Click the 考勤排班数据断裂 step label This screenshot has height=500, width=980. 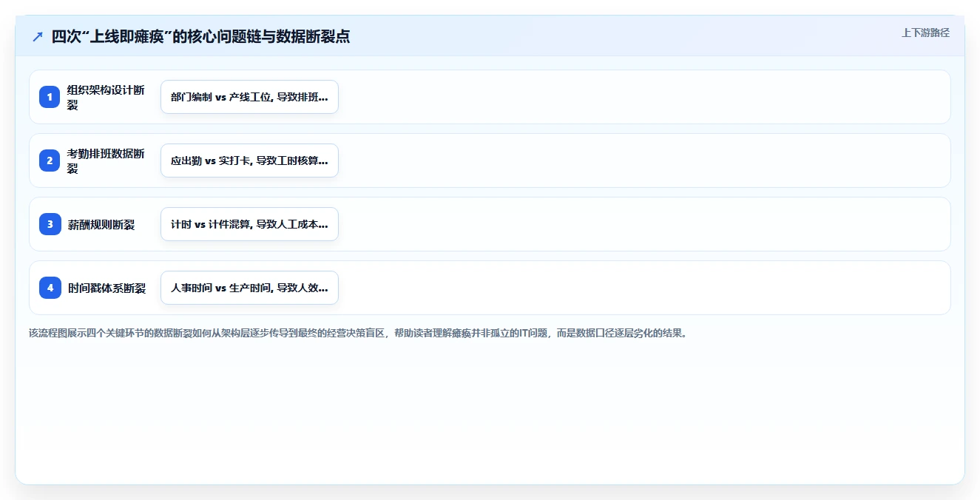106,161
